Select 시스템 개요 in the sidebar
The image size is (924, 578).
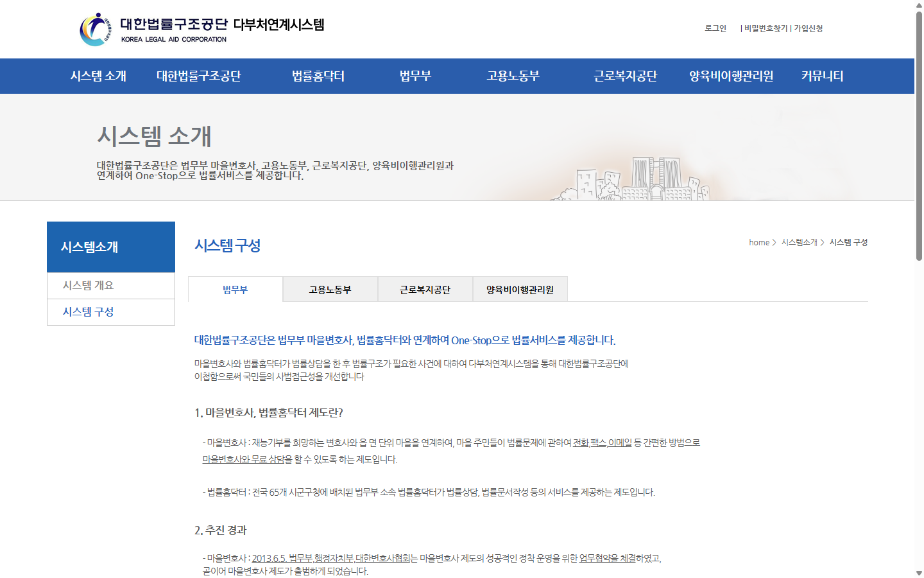coord(111,286)
